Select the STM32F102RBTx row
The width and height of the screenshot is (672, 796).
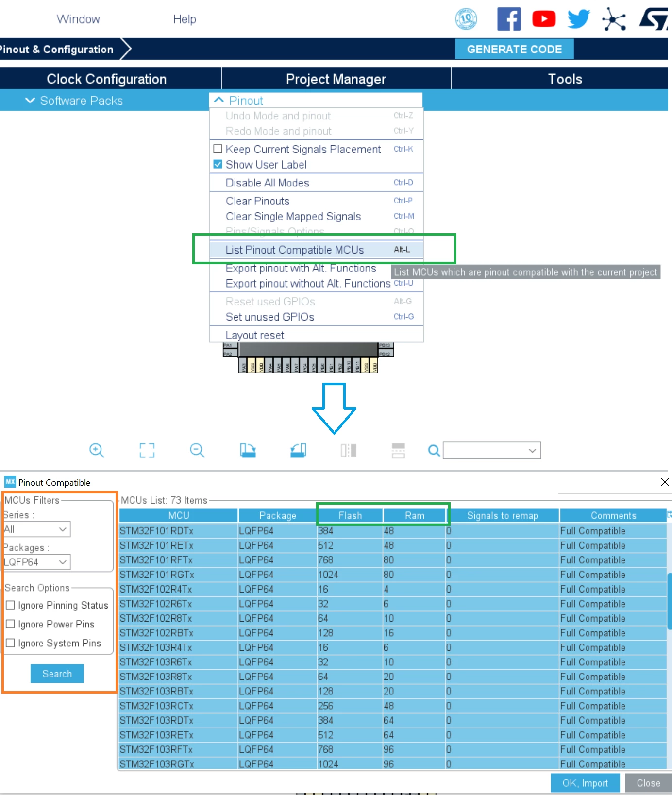(x=393, y=633)
